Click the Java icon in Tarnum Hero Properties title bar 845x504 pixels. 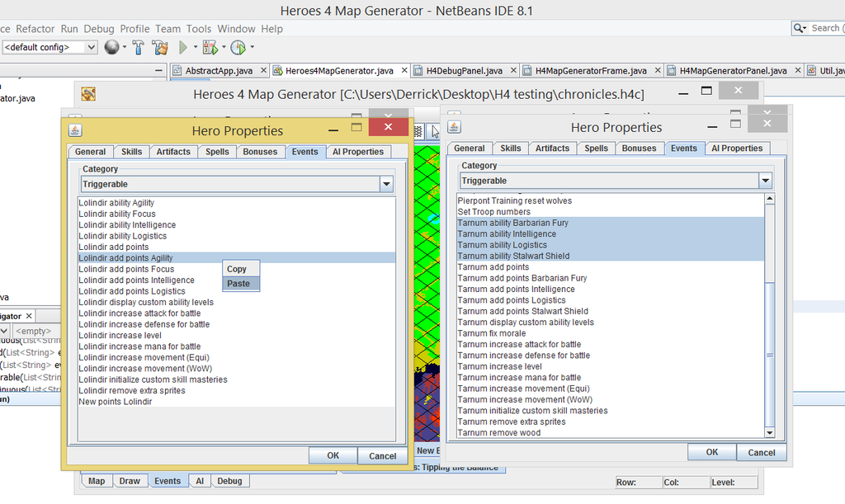455,127
